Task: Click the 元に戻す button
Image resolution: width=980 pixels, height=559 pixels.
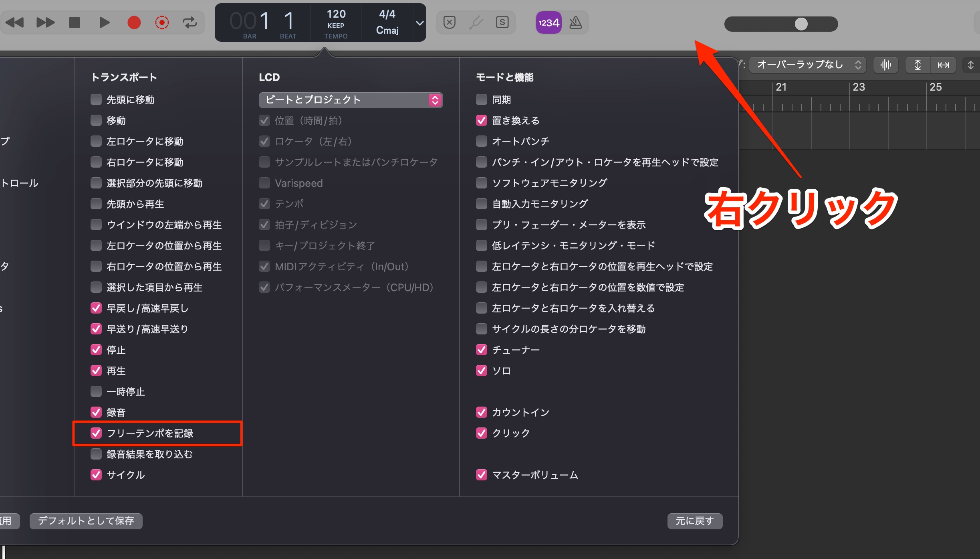Action: pyautogui.click(x=695, y=521)
